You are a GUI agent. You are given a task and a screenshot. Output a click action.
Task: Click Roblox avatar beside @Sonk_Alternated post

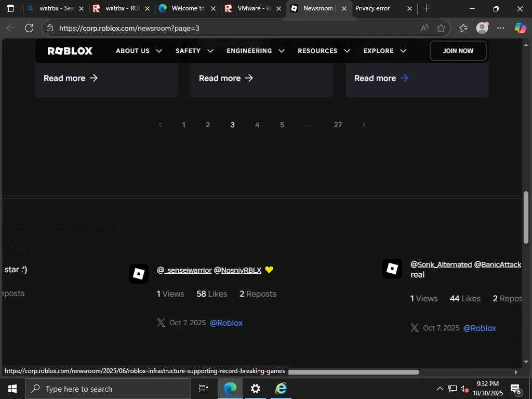click(392, 269)
